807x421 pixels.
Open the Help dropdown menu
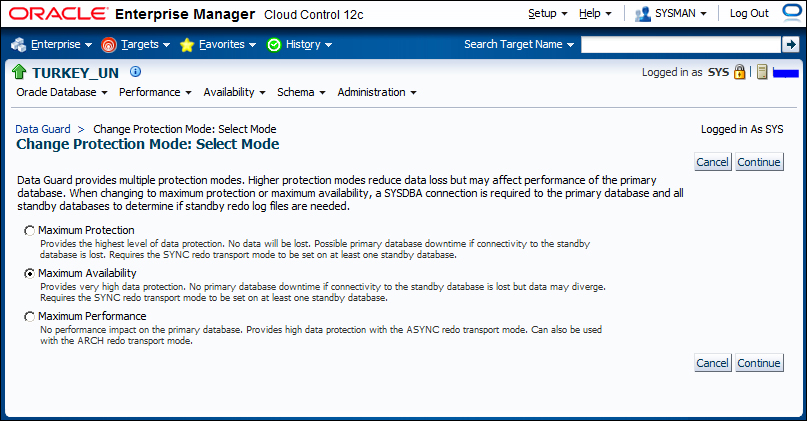tap(595, 13)
